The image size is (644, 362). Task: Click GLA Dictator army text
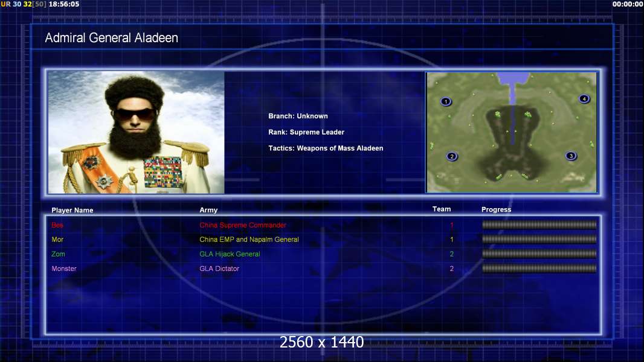tap(219, 268)
